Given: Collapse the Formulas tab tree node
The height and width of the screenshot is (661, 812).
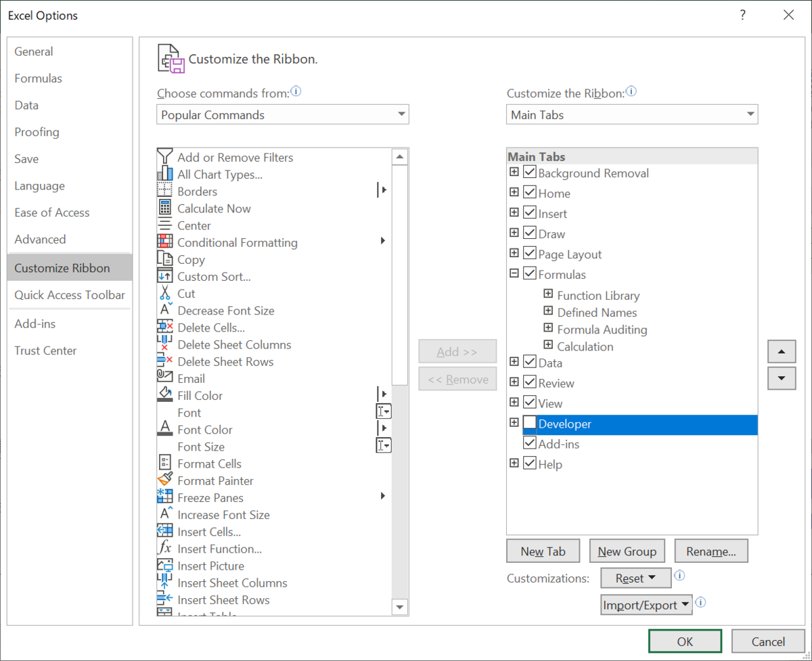Looking at the screenshot, I should 514,273.
